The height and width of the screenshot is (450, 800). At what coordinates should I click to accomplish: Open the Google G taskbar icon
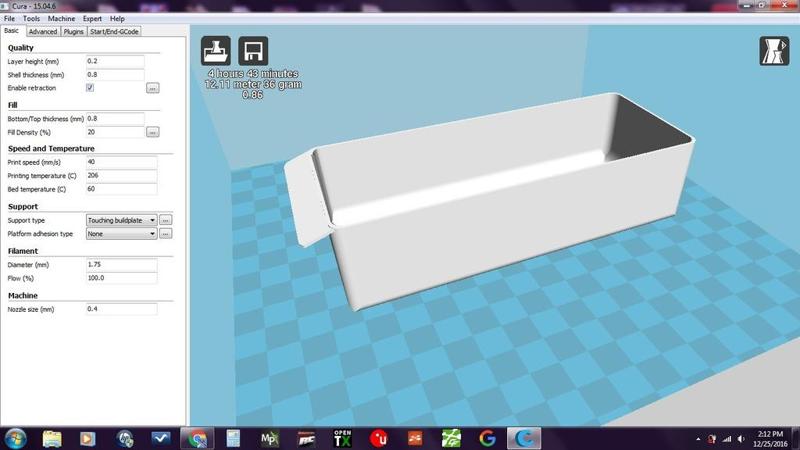coord(488,438)
